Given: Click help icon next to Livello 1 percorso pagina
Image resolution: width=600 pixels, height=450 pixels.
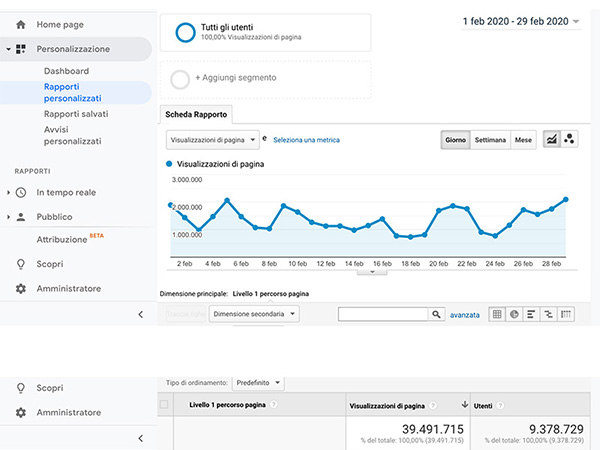Looking at the screenshot, I should (274, 404).
